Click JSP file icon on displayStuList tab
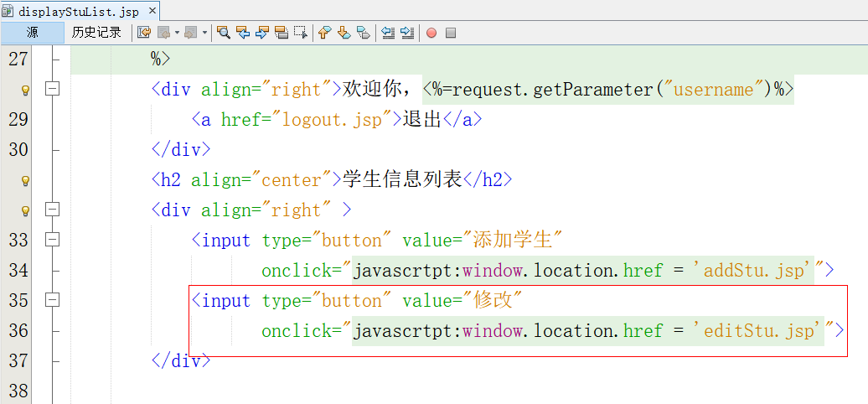868x404 pixels. (x=8, y=11)
